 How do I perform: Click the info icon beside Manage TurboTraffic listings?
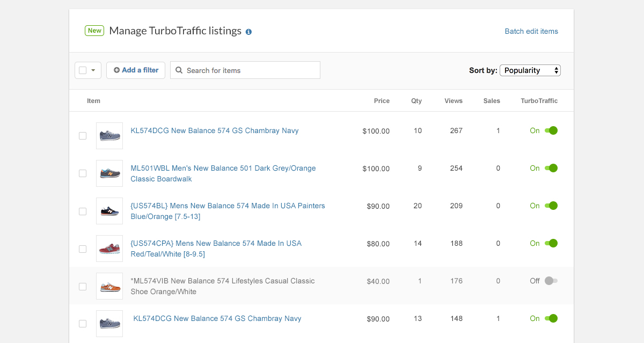click(x=248, y=32)
